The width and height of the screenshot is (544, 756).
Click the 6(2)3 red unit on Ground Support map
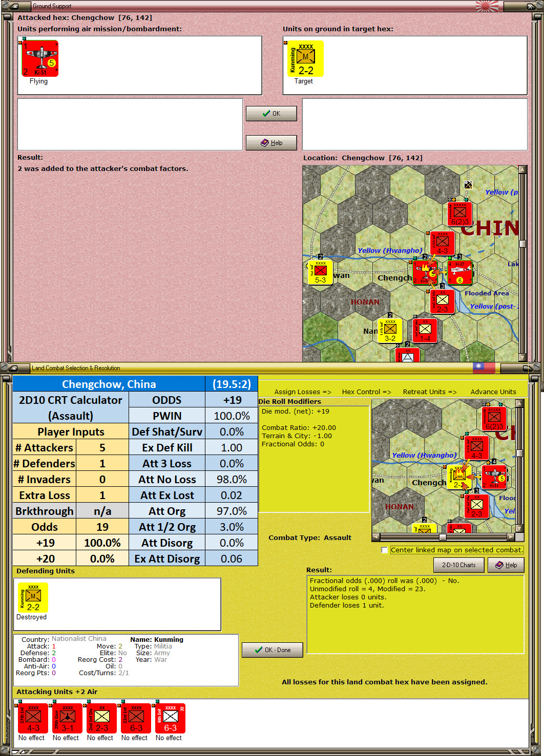click(x=459, y=213)
